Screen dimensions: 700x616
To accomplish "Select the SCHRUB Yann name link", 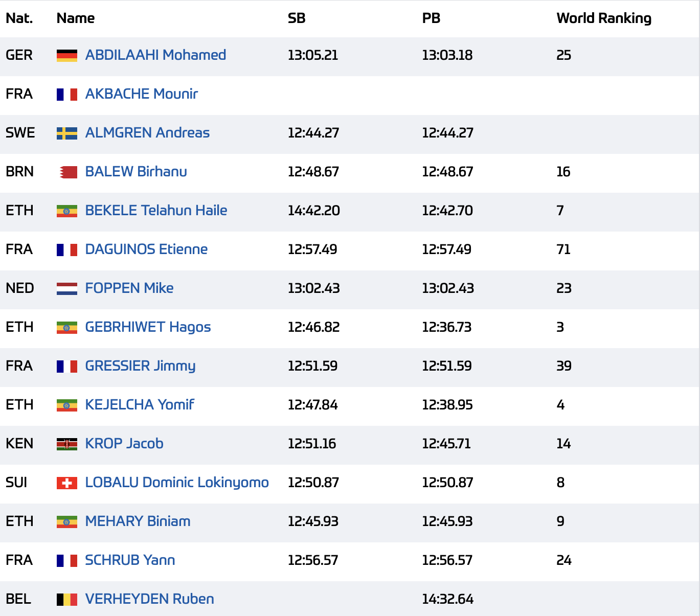I will [130, 560].
